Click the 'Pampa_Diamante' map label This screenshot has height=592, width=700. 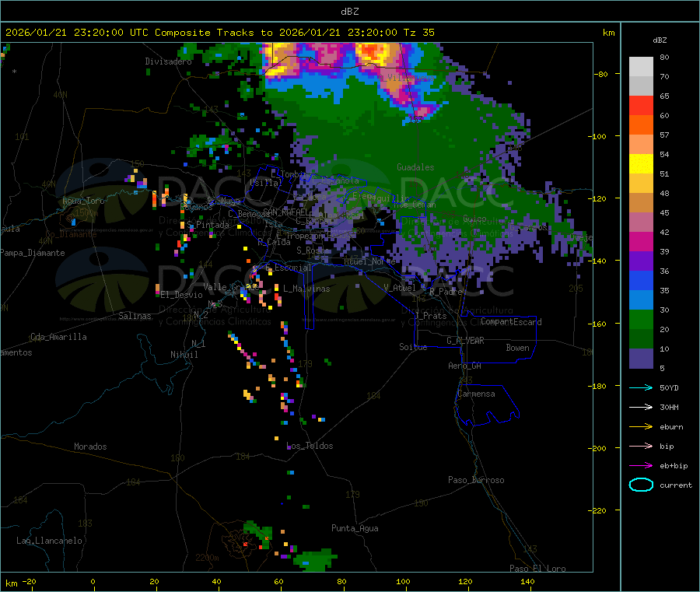33,253
